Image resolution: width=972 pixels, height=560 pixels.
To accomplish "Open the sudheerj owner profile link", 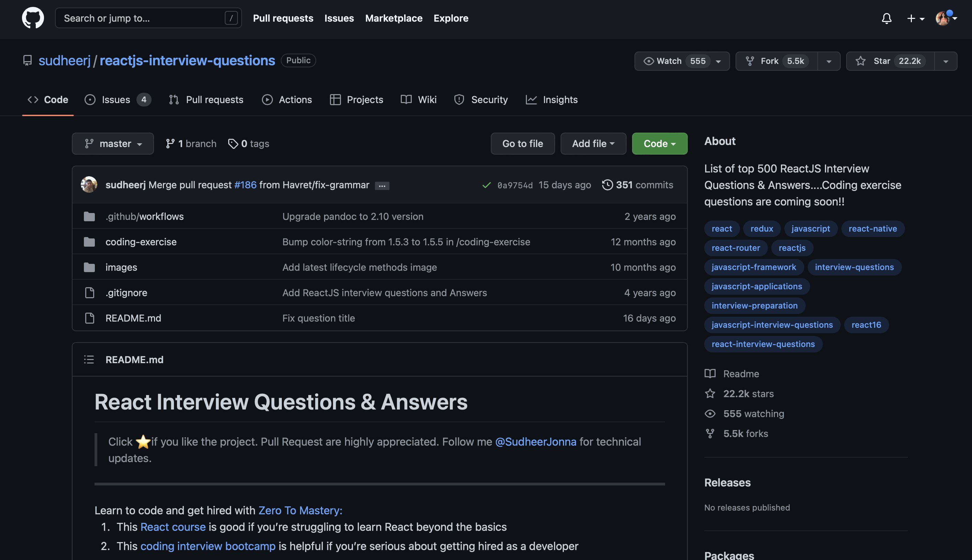I will pos(64,60).
